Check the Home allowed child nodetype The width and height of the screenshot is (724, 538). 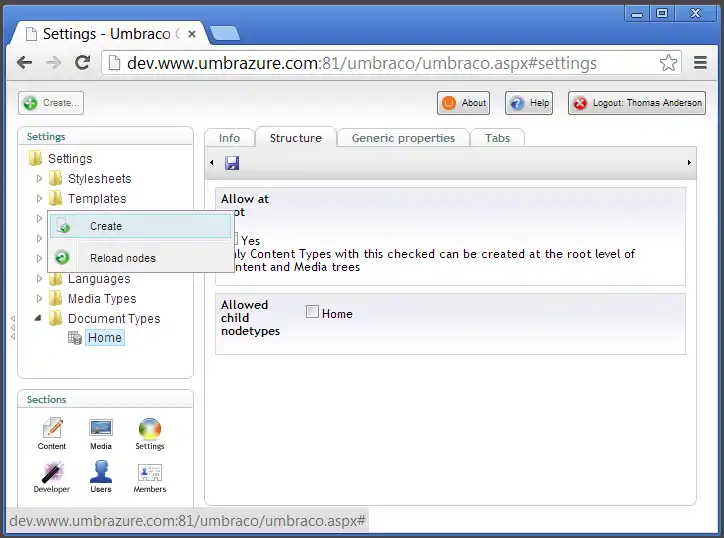(312, 312)
